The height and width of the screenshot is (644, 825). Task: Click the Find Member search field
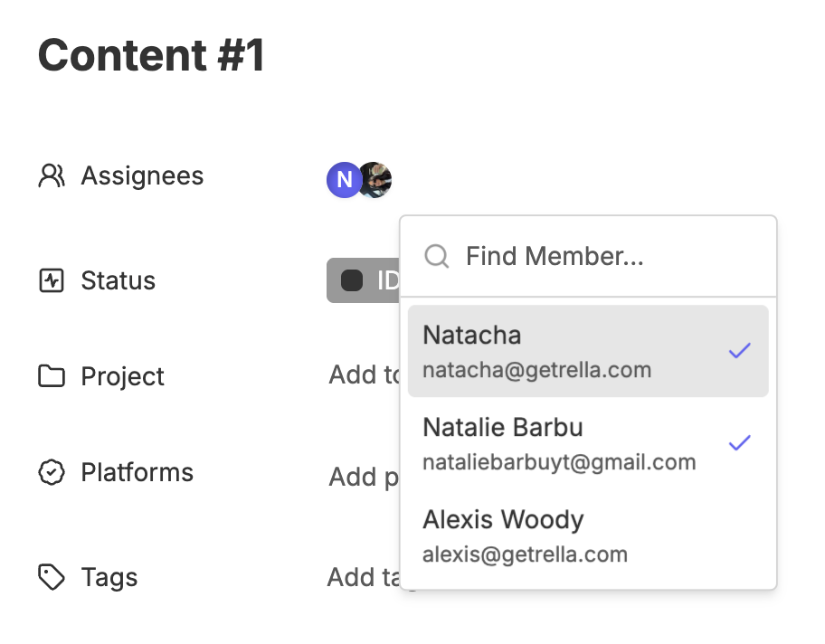point(588,256)
